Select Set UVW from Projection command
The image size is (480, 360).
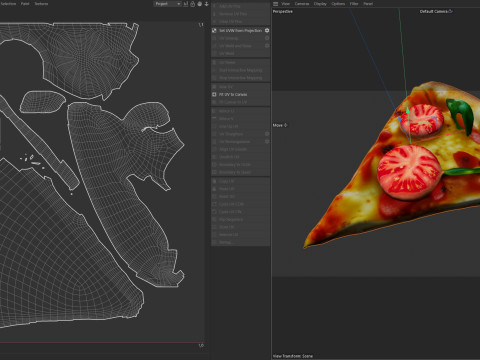240,30
